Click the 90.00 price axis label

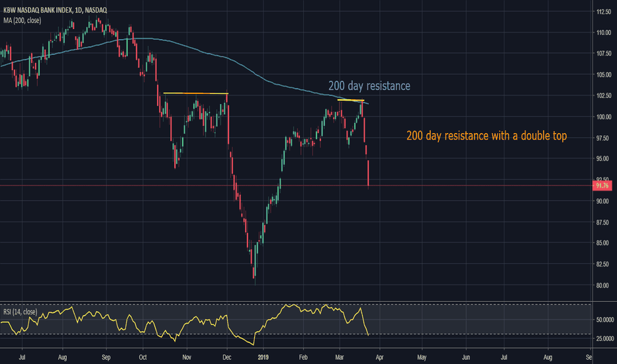pos(604,201)
